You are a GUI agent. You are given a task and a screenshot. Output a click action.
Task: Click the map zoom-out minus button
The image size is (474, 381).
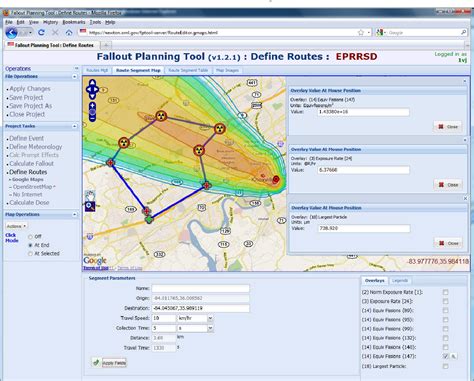92,118
